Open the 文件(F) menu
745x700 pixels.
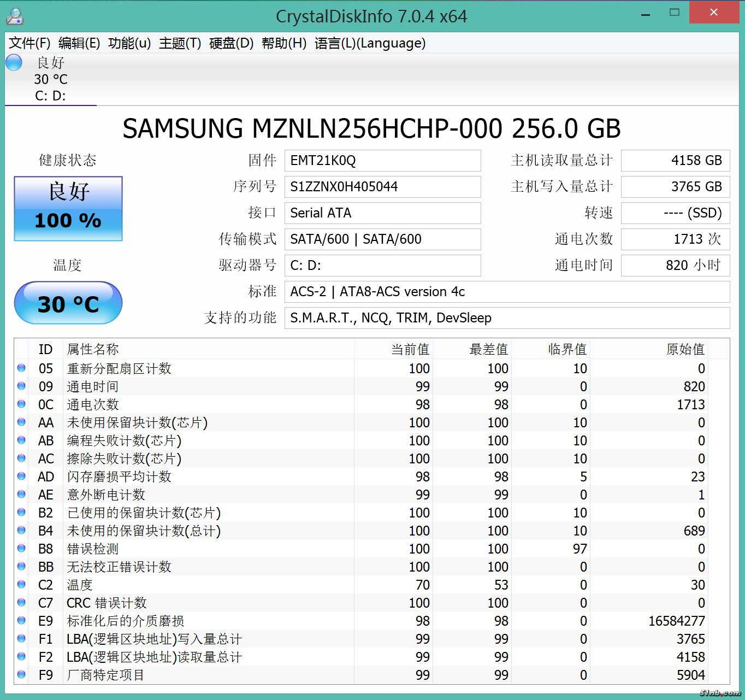[x=29, y=43]
